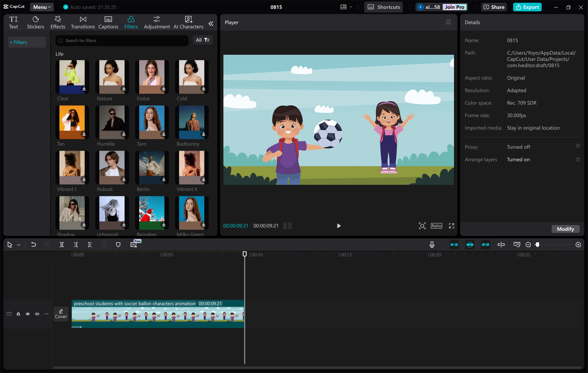This screenshot has height=373, width=588.
Task: Switch to the Adjustment panel
Action: point(157,22)
